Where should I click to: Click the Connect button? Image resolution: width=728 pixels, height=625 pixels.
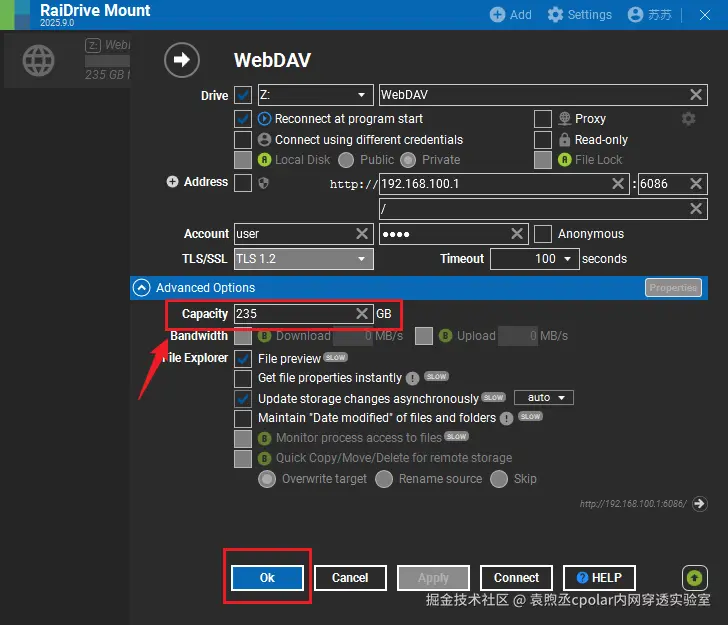point(516,578)
